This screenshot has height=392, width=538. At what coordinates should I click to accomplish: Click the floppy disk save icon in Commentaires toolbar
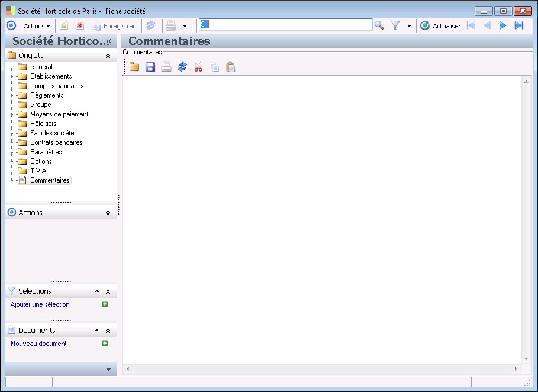click(150, 67)
